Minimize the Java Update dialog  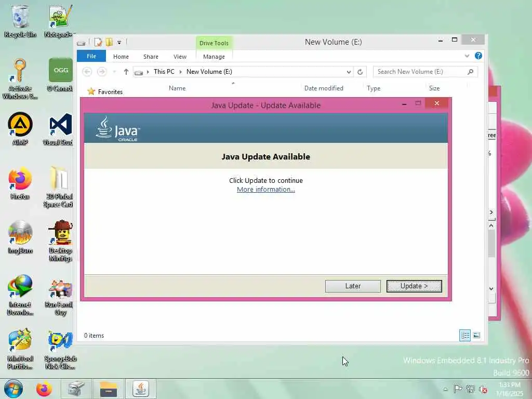(x=404, y=104)
